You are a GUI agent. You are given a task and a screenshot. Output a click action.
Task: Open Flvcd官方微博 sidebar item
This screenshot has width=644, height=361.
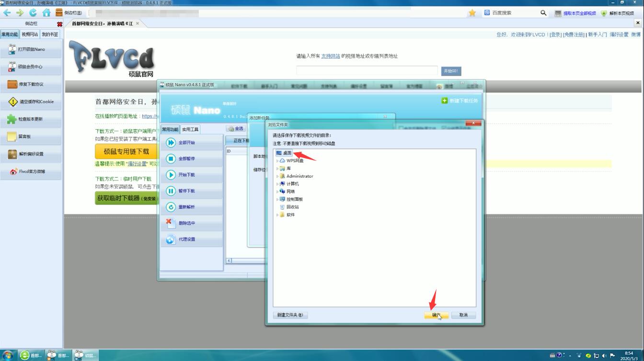point(31,171)
